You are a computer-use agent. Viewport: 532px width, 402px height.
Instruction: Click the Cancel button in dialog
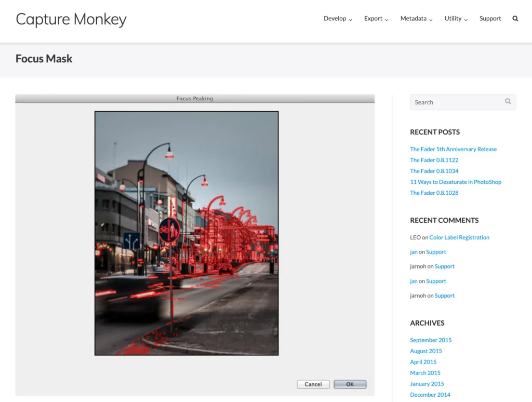point(313,384)
